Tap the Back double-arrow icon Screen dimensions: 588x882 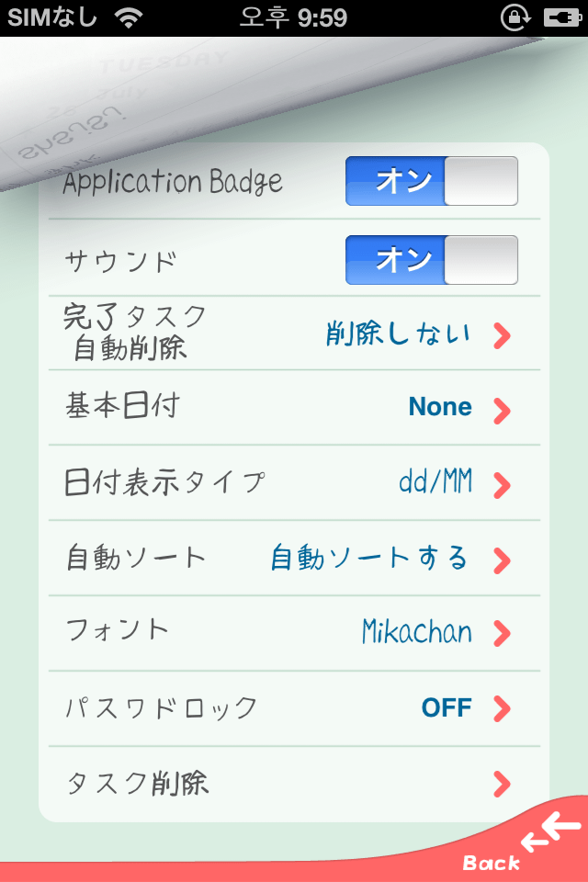(550, 831)
